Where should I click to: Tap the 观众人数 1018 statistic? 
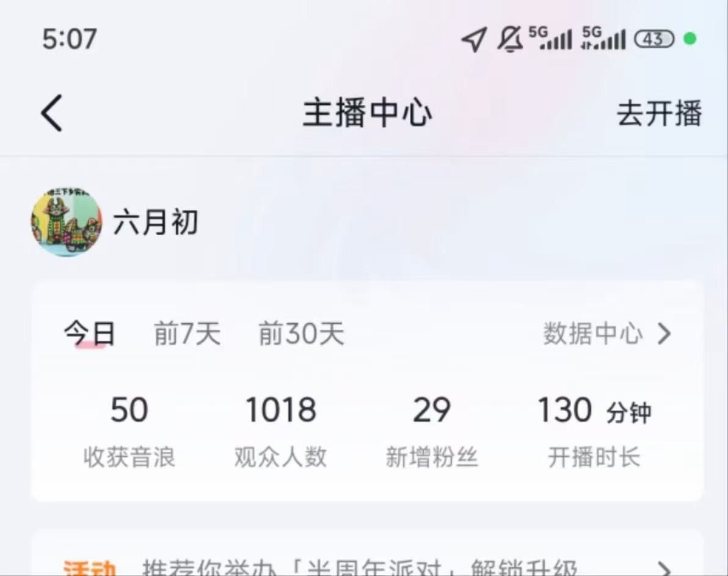pos(280,431)
